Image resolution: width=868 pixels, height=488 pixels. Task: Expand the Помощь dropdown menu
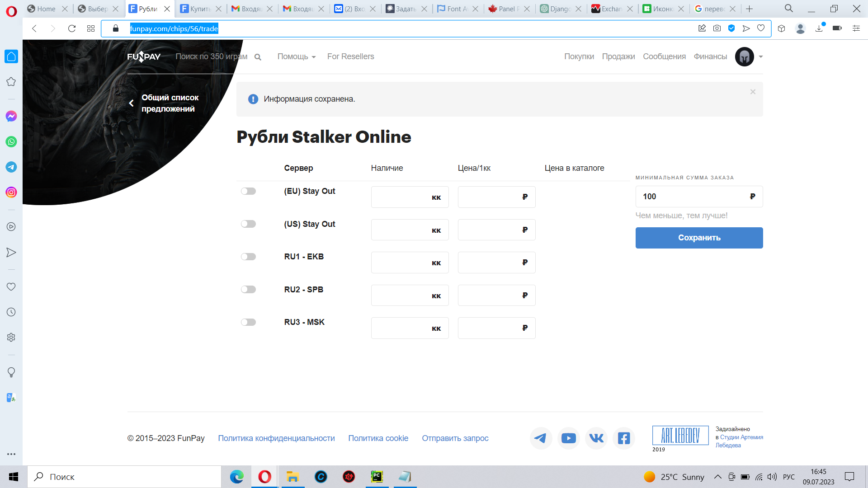coord(297,56)
